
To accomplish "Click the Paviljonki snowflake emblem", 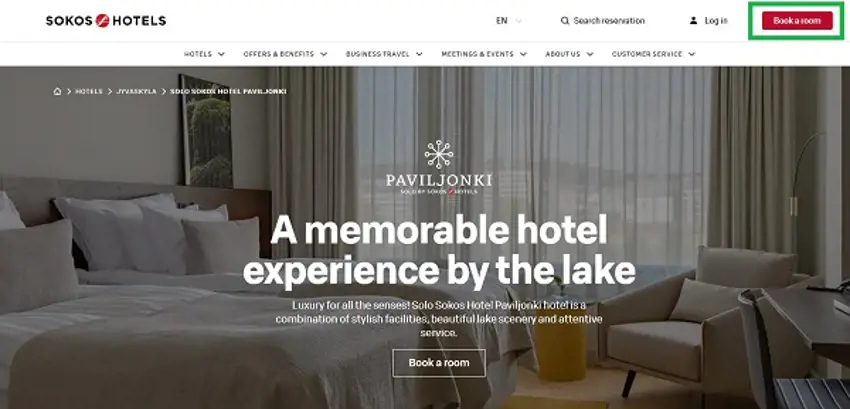I will point(439,154).
